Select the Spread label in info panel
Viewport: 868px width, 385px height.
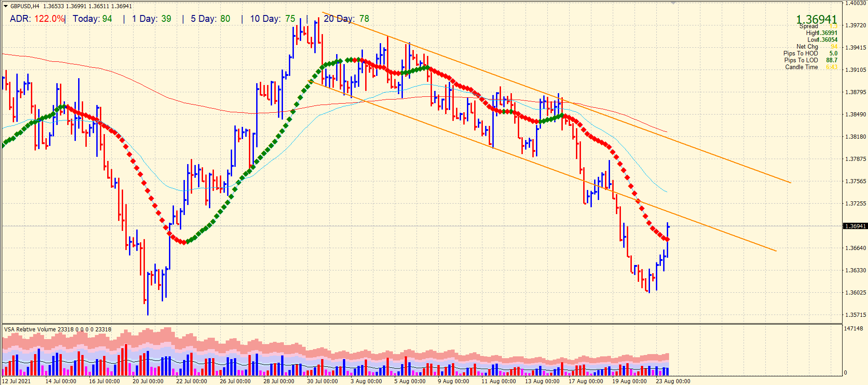(809, 26)
